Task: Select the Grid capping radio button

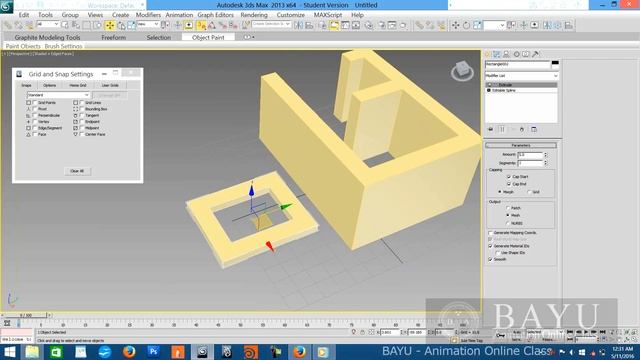Action: pyautogui.click(x=529, y=192)
